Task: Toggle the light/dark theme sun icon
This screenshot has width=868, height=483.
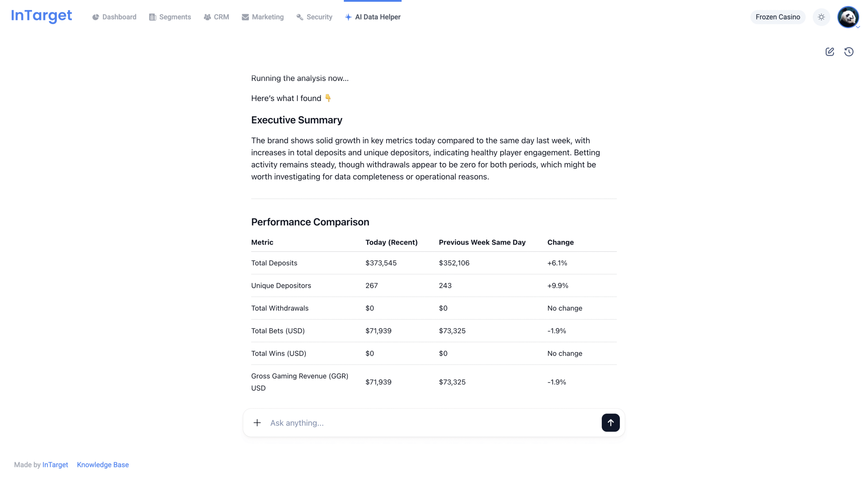Action: tap(821, 17)
